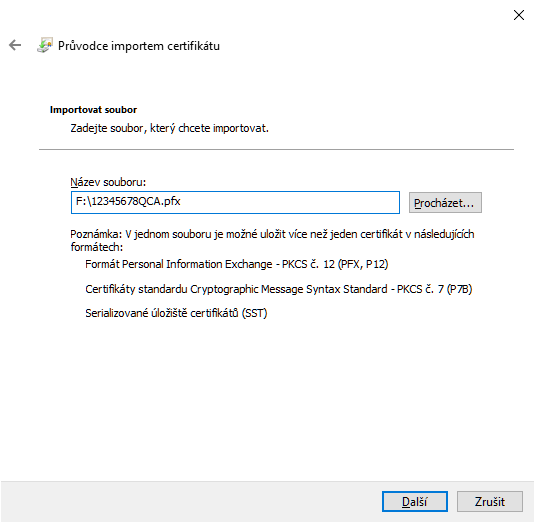Cancel the import with Zrušit
535x523 pixels.
click(490, 502)
